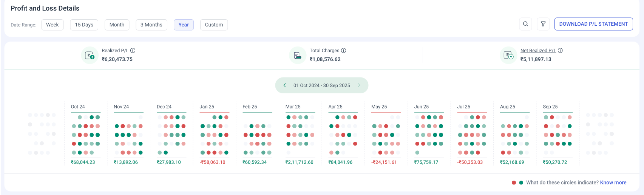The image size is (644, 195).
Task: Choose the Custom date range
Action: pos(214,25)
